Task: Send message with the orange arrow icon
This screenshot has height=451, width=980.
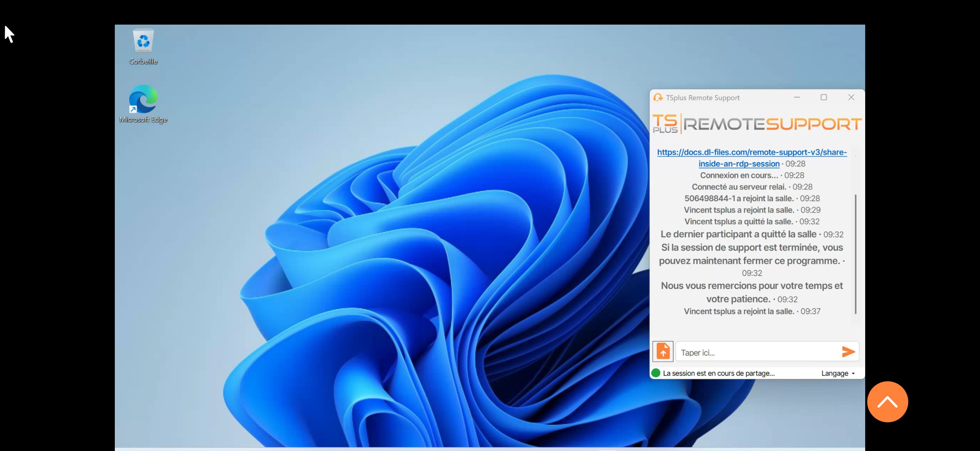Action: 848,352
